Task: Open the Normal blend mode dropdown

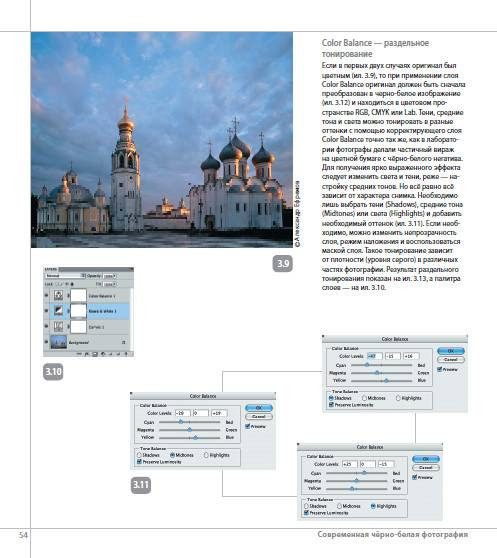Action: click(x=65, y=276)
